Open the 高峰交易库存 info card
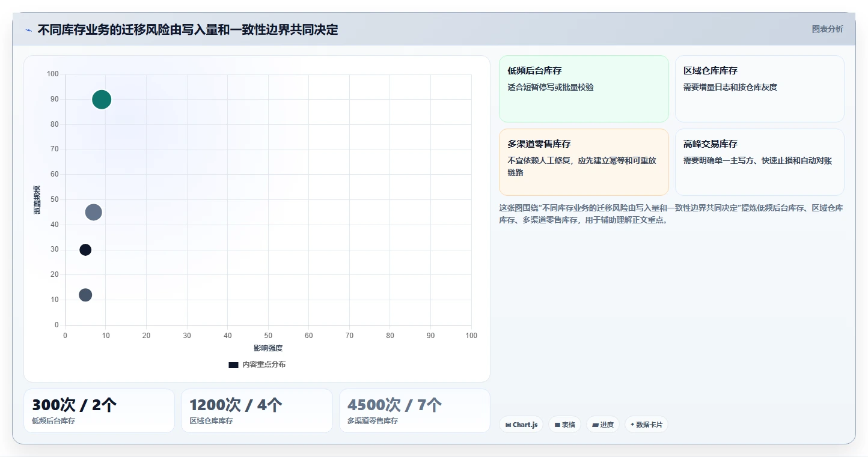 click(x=760, y=162)
